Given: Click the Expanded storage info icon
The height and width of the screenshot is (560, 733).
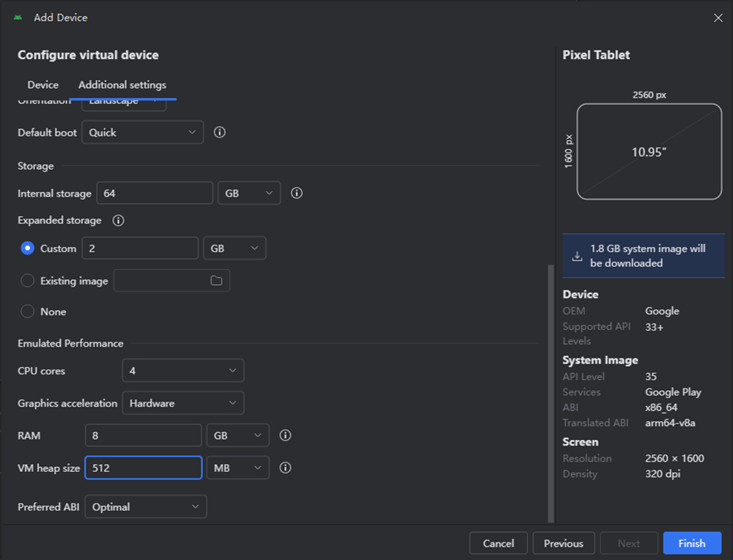Looking at the screenshot, I should 118,221.
